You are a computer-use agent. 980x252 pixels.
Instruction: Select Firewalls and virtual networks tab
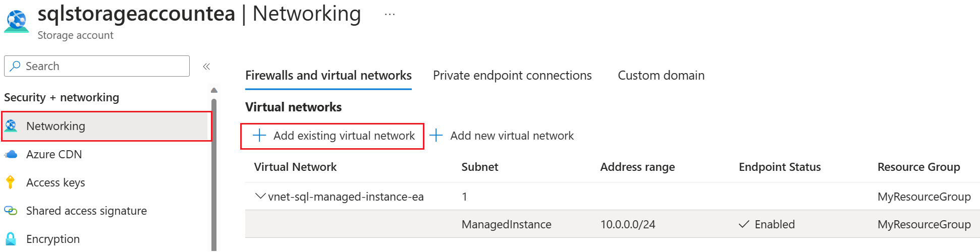tap(329, 76)
